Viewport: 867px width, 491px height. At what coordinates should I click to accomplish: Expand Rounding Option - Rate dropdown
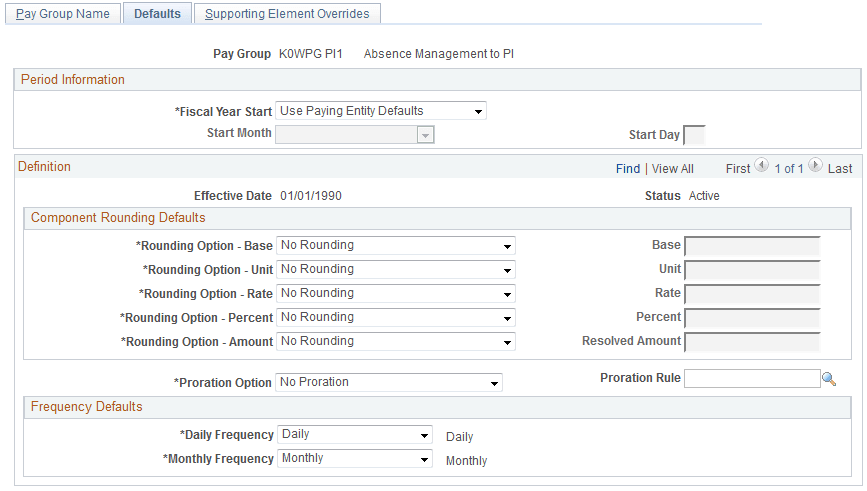(x=396, y=294)
